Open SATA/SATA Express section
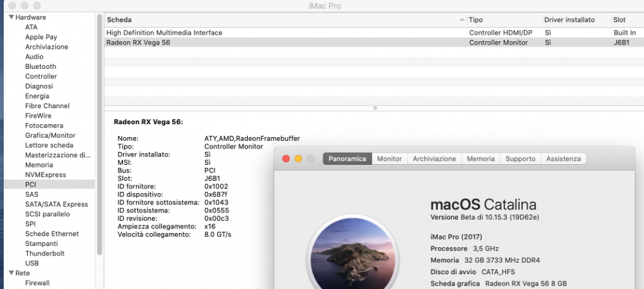This screenshot has width=644, height=289. tap(56, 205)
